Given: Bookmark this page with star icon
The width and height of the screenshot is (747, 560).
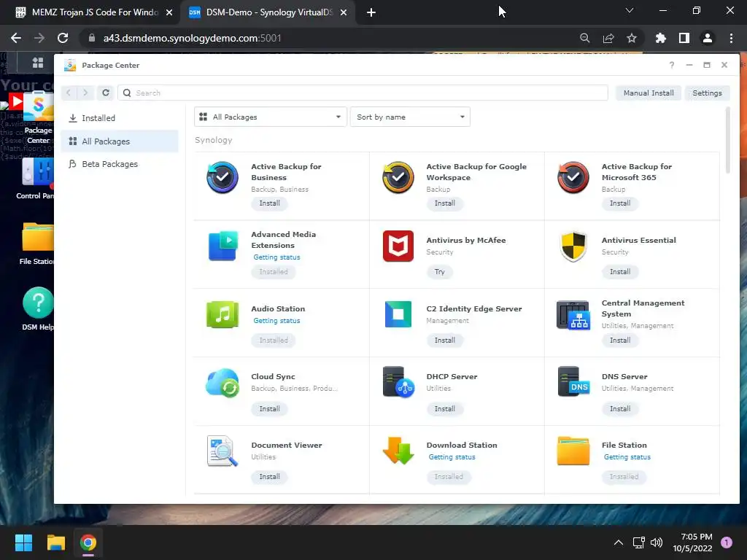Looking at the screenshot, I should point(632,38).
